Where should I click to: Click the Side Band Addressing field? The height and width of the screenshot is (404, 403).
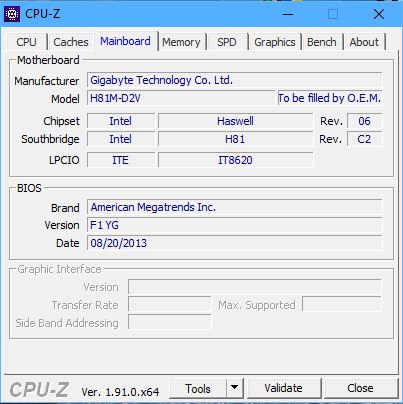[170, 322]
